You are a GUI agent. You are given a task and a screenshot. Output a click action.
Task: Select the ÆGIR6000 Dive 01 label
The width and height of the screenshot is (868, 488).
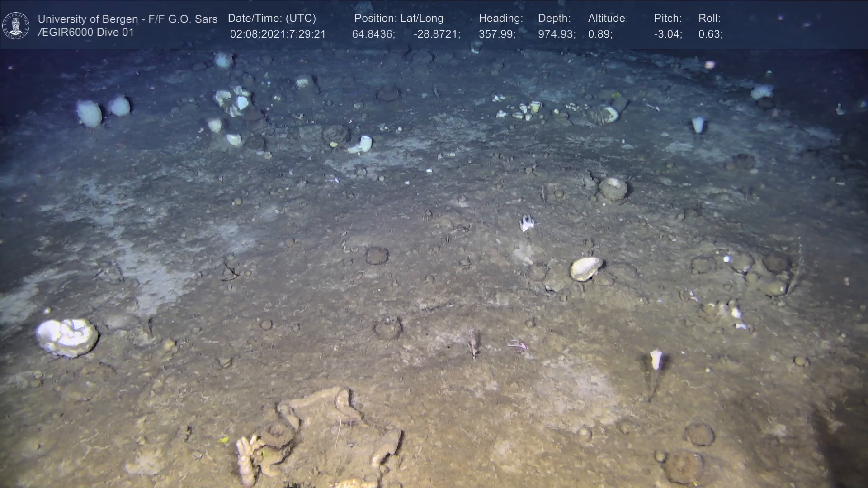tap(86, 33)
